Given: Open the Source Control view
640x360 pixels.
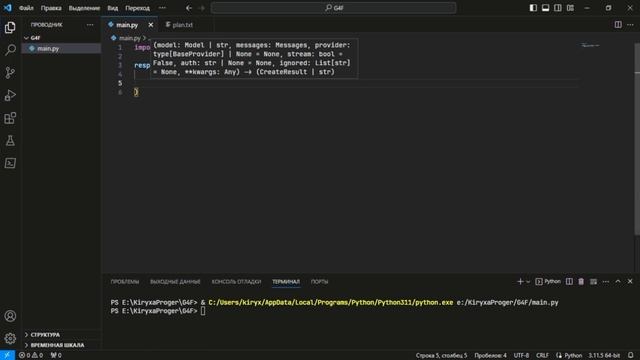Looking at the screenshot, I should [10, 73].
